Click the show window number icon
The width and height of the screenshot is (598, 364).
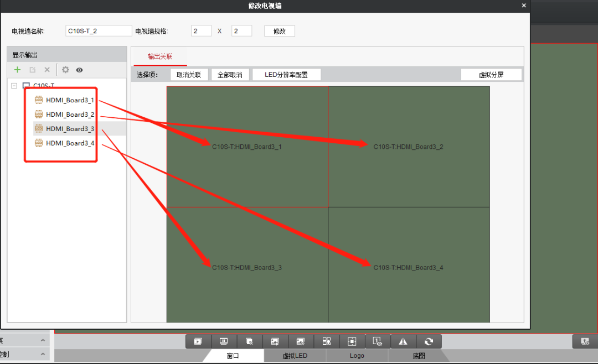(x=377, y=341)
